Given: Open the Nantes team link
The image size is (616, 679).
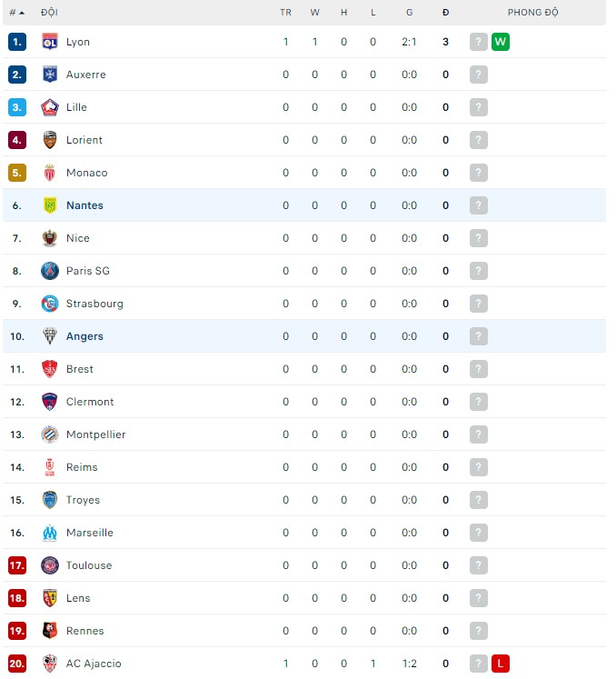Looking at the screenshot, I should pos(84,205).
